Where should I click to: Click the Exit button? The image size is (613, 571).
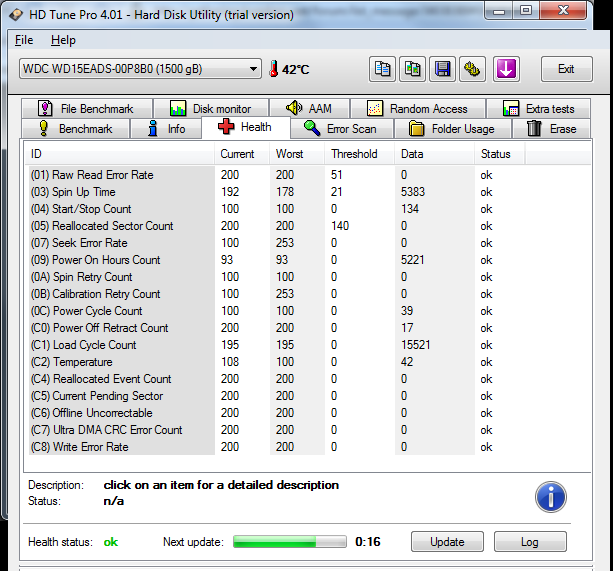(566, 69)
